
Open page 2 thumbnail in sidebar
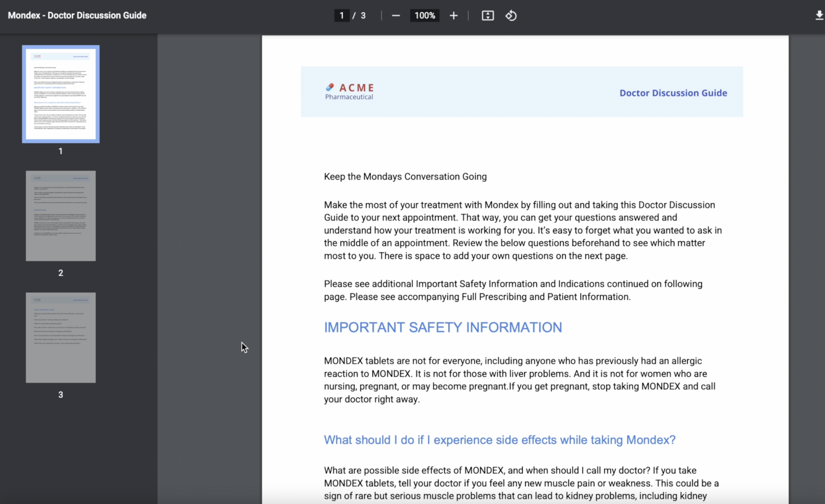pyautogui.click(x=61, y=216)
